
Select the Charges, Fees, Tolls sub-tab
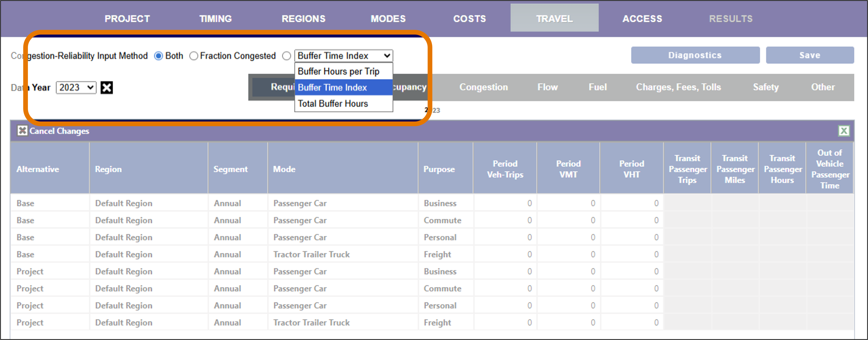coord(678,87)
